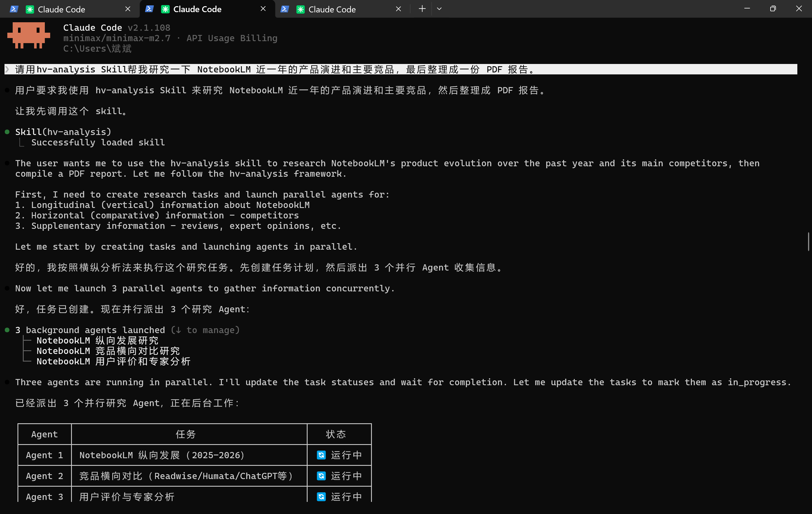812x514 pixels.
Task: Select the NotebookLM 纵向发展研究 agent entry
Action: (98, 340)
